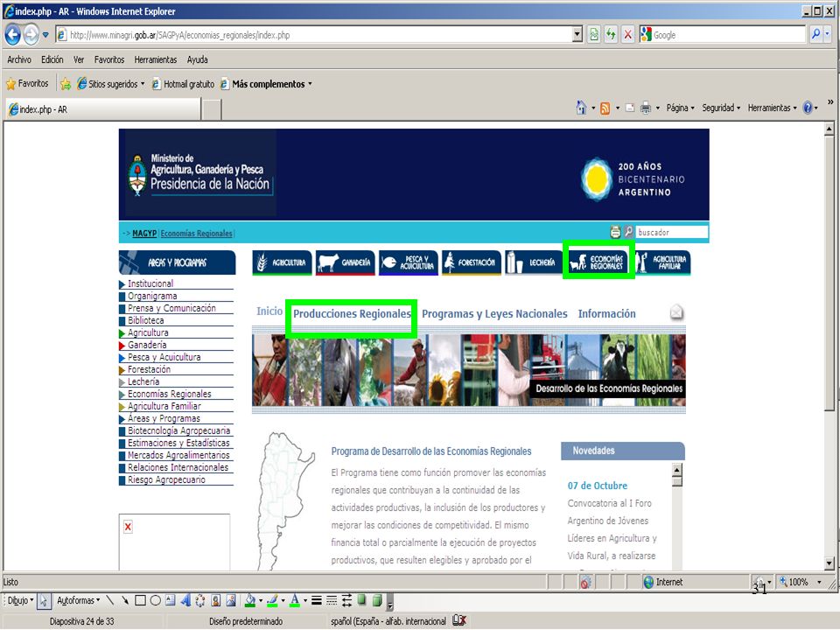Image resolution: width=840 pixels, height=630 pixels.
Task: Click the Ganadería top navigation button
Action: click(x=345, y=262)
